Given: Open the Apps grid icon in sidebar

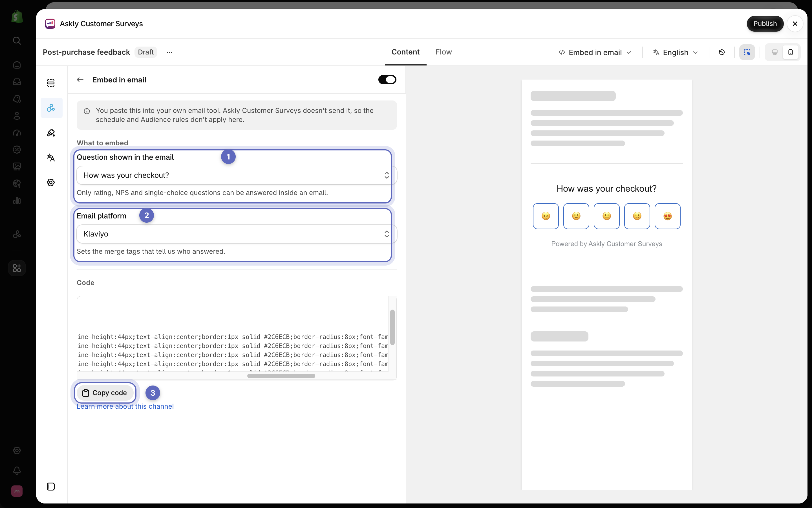Looking at the screenshot, I should tap(17, 268).
